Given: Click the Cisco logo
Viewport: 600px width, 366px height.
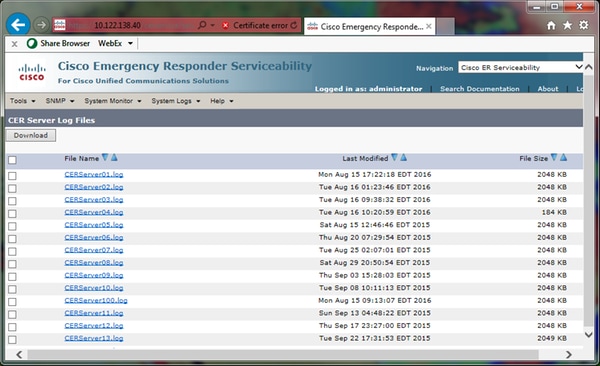Looking at the screenshot, I should 32,72.
